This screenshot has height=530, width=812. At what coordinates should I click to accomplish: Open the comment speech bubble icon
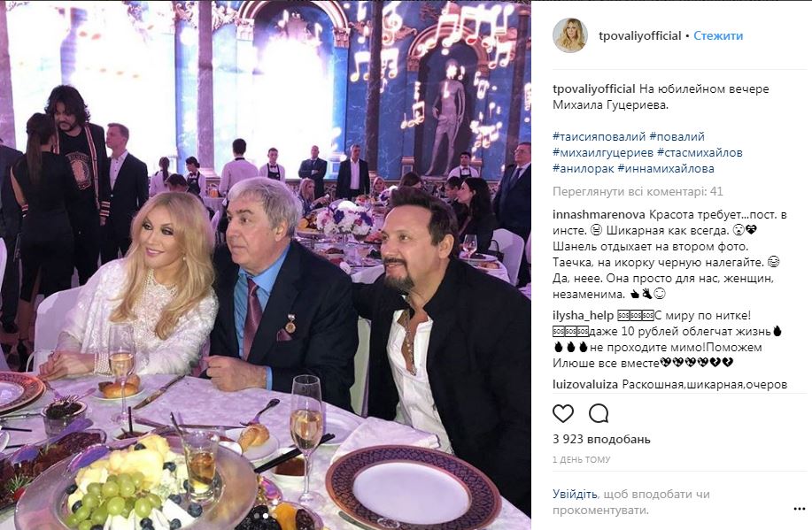(599, 413)
